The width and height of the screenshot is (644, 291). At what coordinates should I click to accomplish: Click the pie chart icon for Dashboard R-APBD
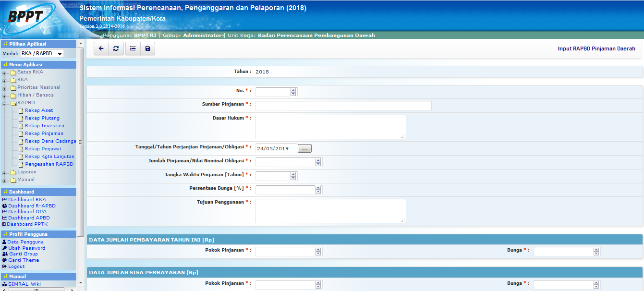coord(4,206)
